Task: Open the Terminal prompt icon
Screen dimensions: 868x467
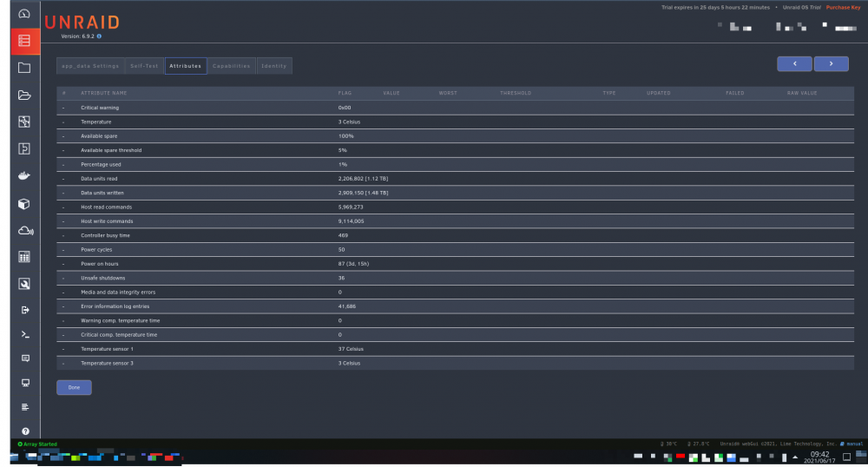Action: point(25,334)
